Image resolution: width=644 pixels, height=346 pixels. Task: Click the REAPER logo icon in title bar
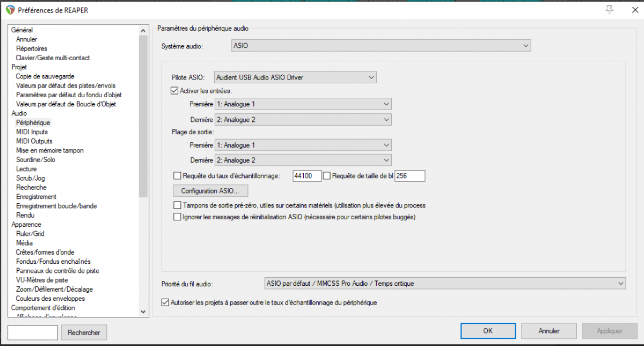coord(10,10)
